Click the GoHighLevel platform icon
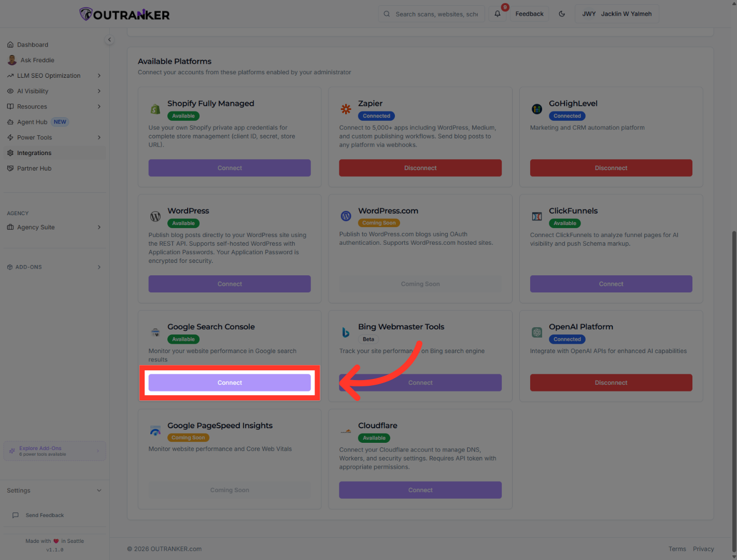 pos(537,109)
